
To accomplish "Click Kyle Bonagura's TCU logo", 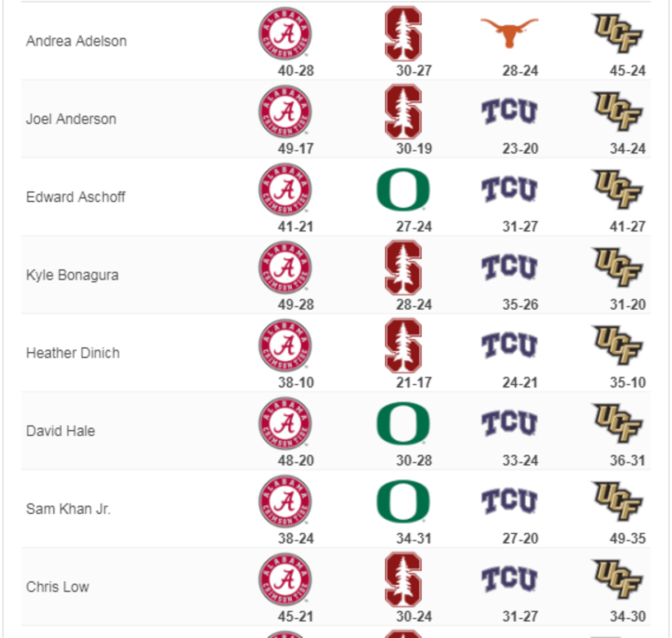I will 509,267.
